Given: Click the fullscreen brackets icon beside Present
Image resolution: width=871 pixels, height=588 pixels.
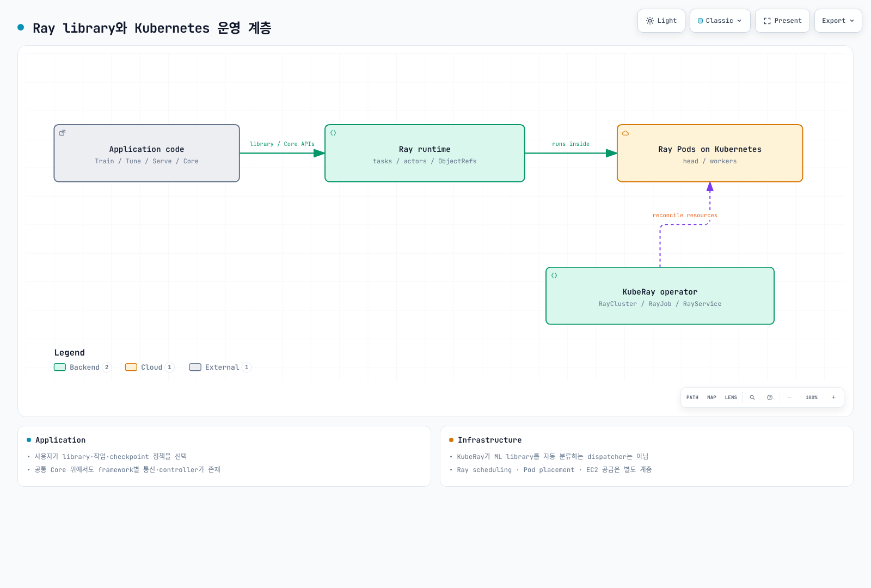Looking at the screenshot, I should 767,21.
